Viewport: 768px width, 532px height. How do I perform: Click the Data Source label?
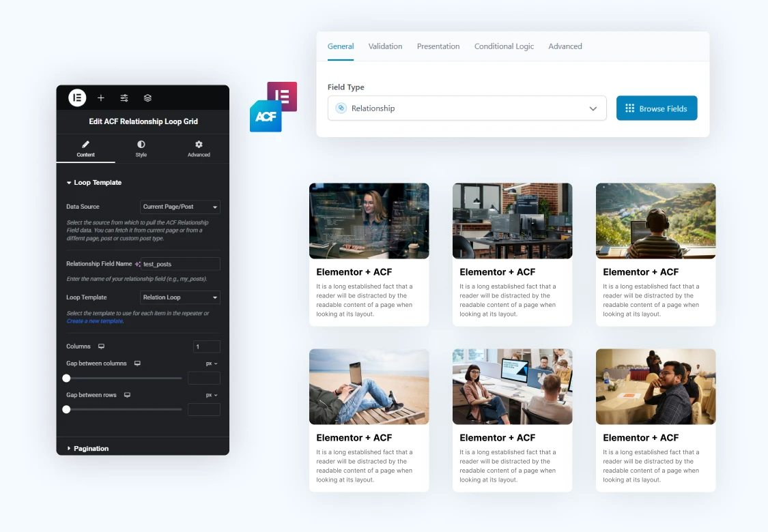click(83, 207)
